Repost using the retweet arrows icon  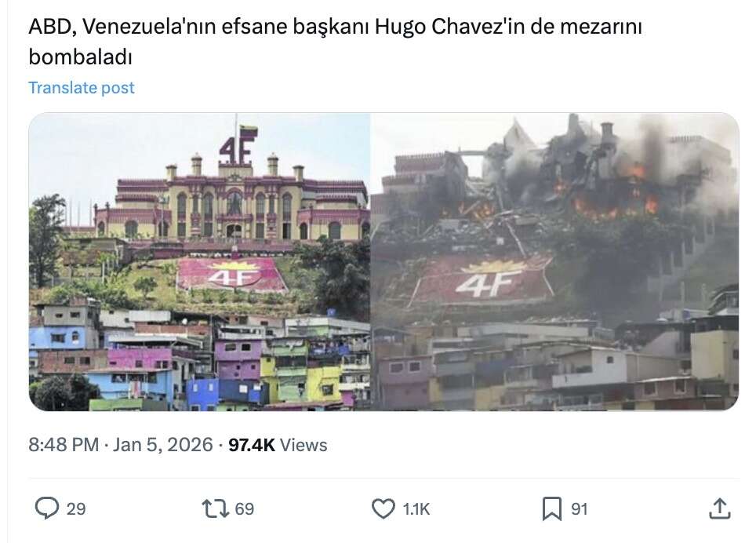coord(215,508)
